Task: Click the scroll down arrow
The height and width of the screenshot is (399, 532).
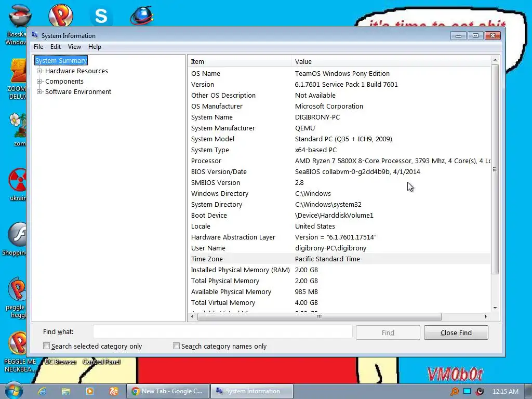Action: click(495, 308)
